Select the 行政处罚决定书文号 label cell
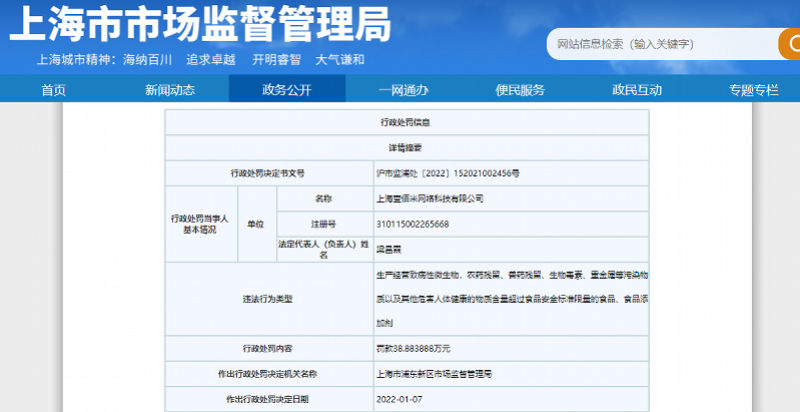The width and height of the screenshot is (800, 412). coord(269,173)
